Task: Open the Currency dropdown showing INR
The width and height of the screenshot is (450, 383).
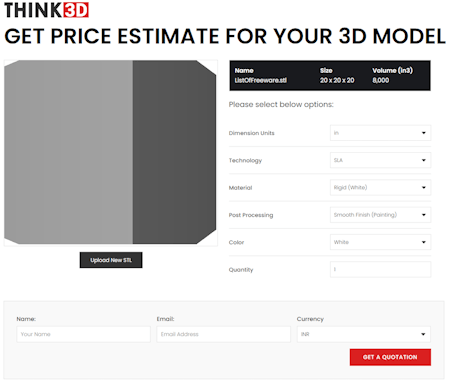Action: (364, 334)
